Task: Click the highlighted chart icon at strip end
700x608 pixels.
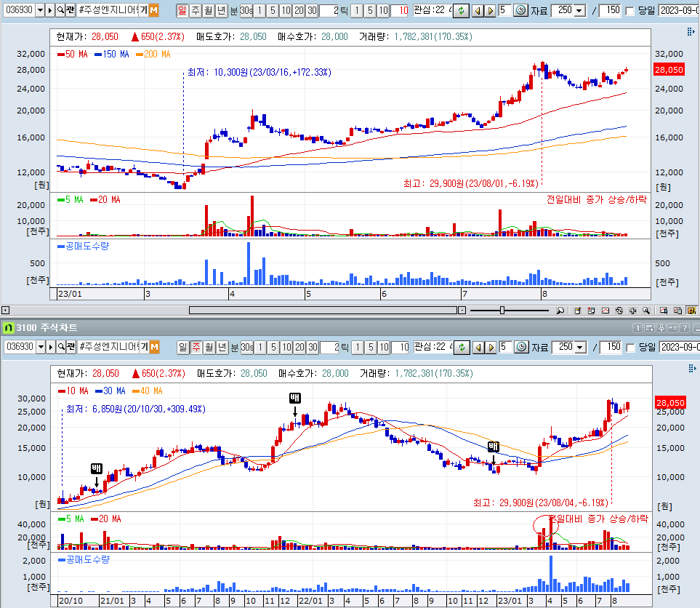Action: coord(691,311)
